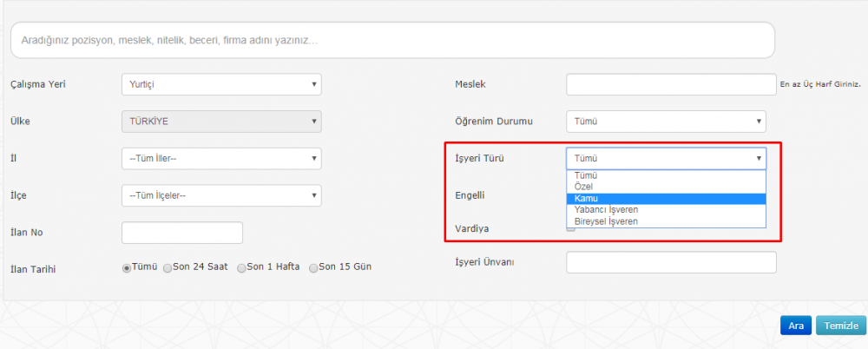Expand the İlçe districts dropdown
Viewport: 868px width, 349px height.
click(x=221, y=195)
